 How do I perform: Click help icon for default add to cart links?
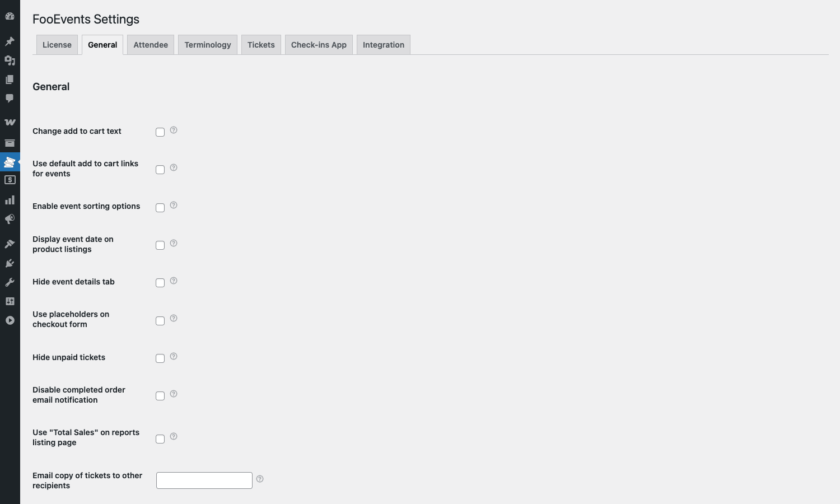(x=174, y=167)
